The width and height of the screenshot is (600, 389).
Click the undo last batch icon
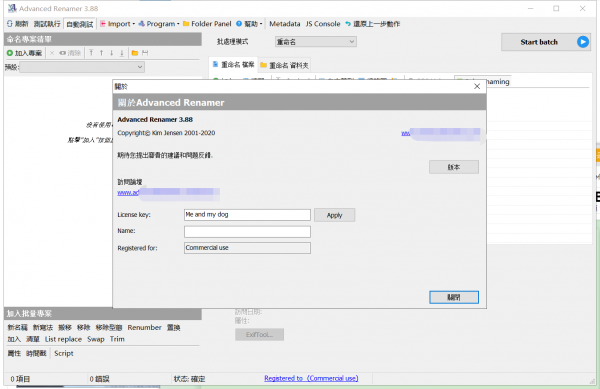pos(348,24)
